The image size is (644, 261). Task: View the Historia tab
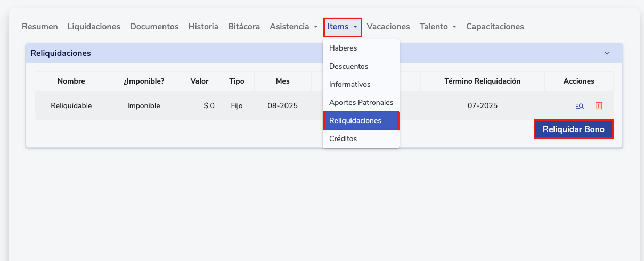coord(203,27)
